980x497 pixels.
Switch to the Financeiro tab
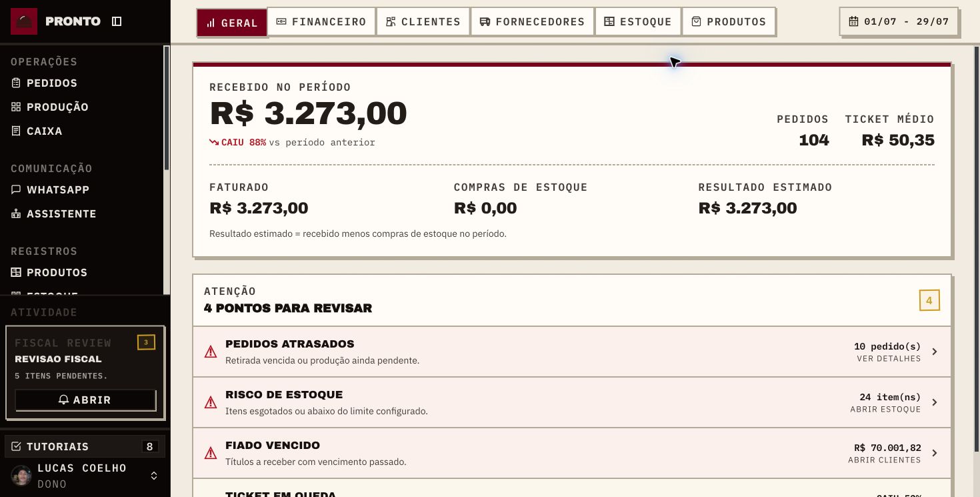321,22
